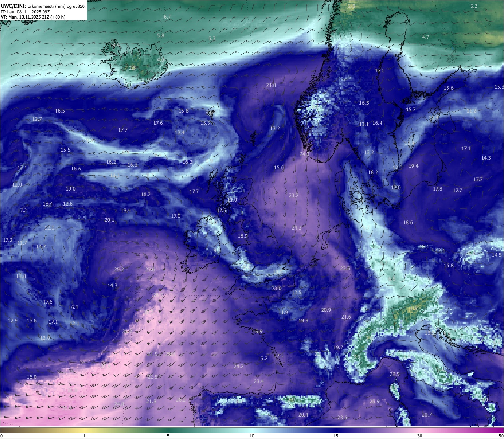504x439 pixels.
Task: Click the 12.2 map value
Action: (369, 152)
